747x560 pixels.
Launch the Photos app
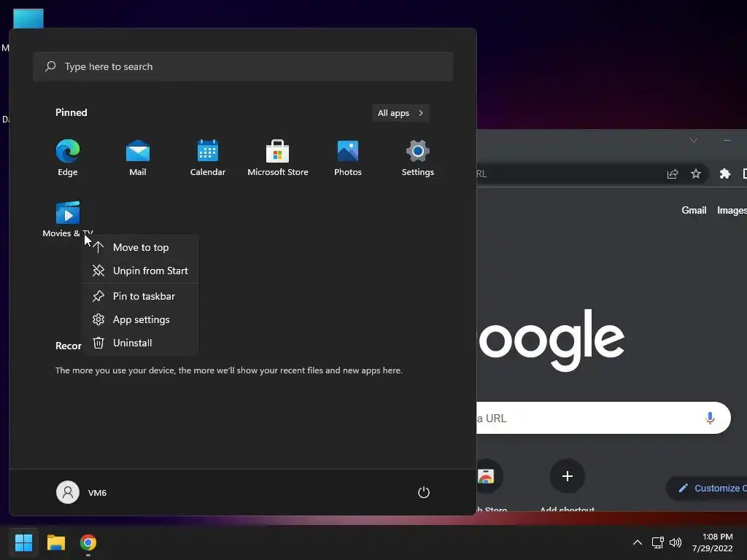point(348,158)
